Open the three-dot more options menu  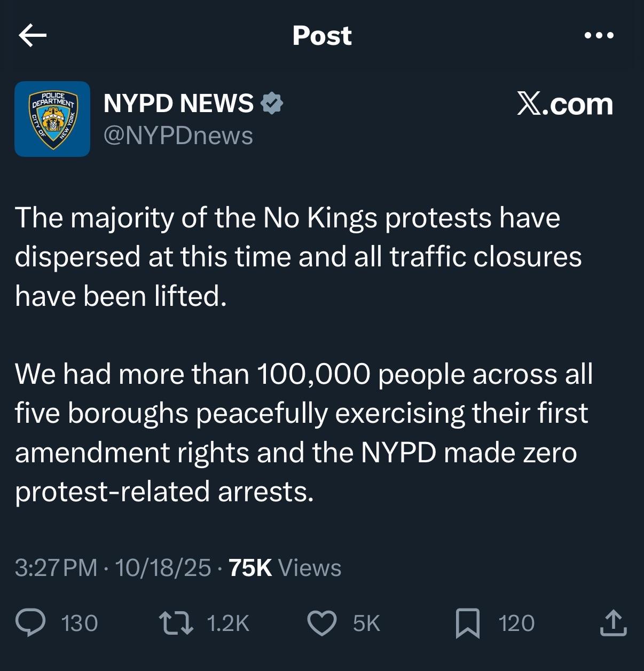point(599,36)
